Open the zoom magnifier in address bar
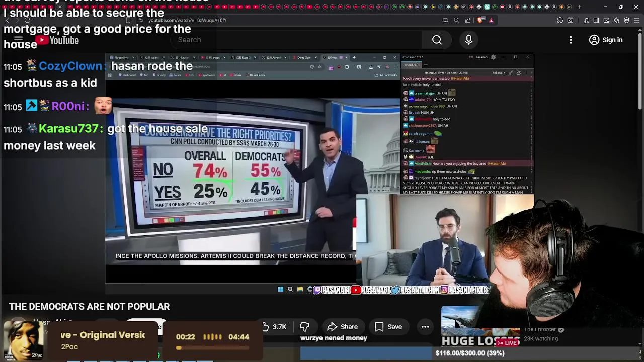Viewport: 644px width, 362px height. 456,20
